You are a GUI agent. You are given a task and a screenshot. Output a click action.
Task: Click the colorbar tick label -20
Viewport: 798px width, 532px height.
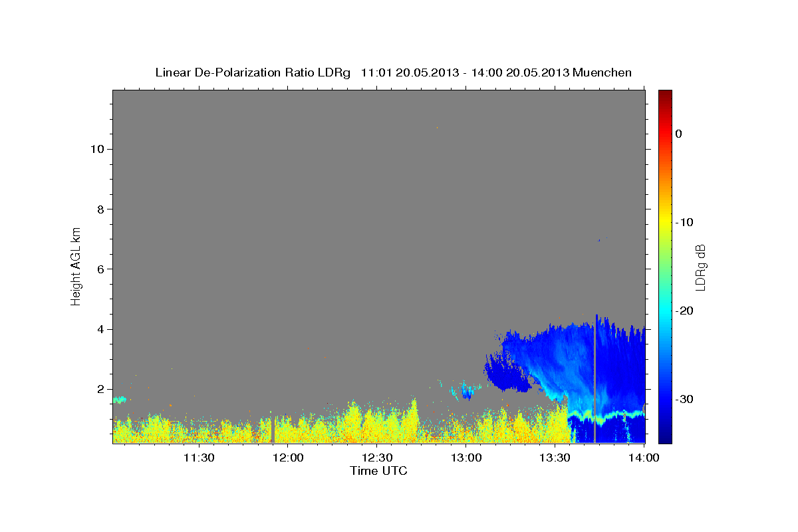coord(684,311)
